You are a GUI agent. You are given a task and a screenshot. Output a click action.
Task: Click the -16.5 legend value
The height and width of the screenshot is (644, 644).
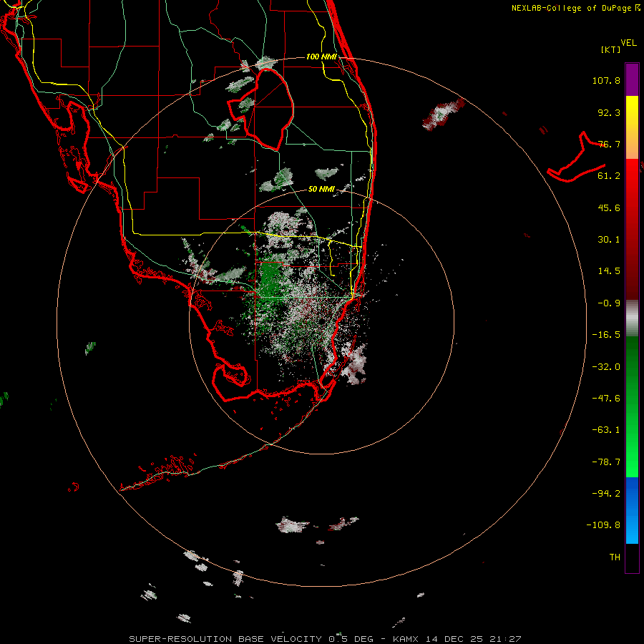pyautogui.click(x=606, y=335)
